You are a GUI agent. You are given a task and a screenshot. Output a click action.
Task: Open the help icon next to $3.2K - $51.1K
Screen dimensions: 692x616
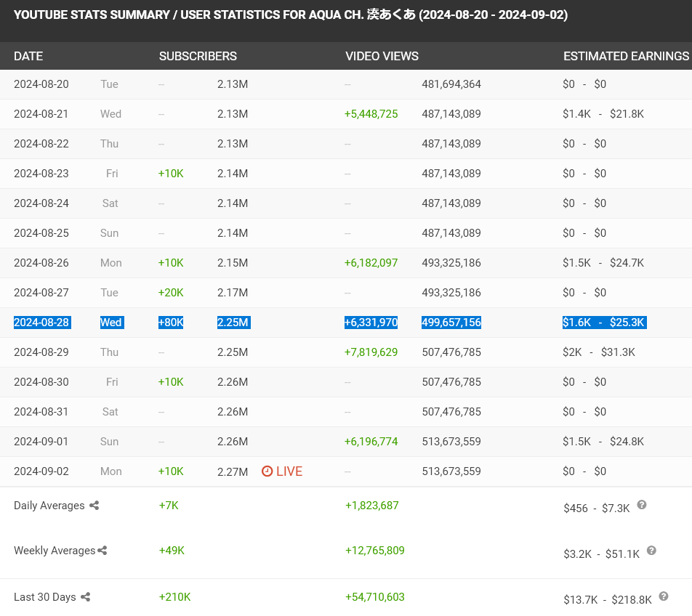coord(651,551)
